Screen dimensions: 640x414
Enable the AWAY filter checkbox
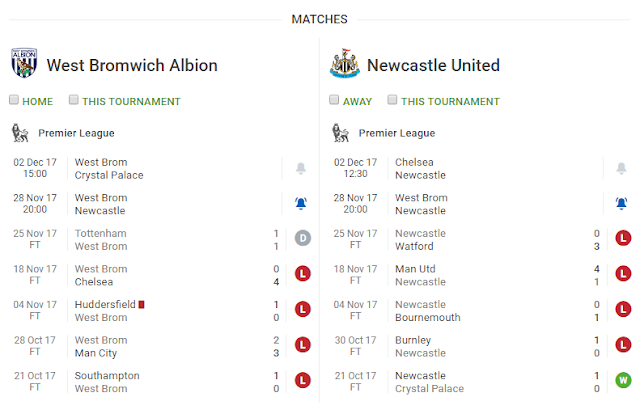[335, 100]
